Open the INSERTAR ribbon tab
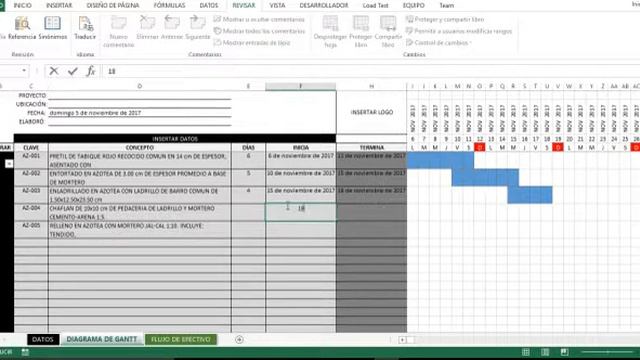This screenshot has width=640, height=360. pos(59,5)
